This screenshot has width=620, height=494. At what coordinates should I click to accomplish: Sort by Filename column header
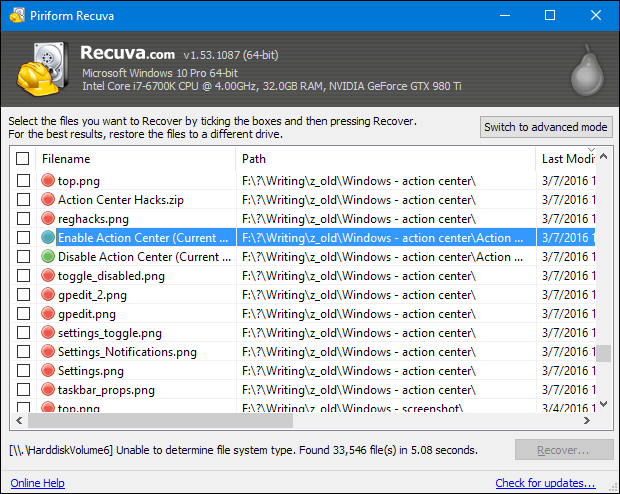point(136,159)
